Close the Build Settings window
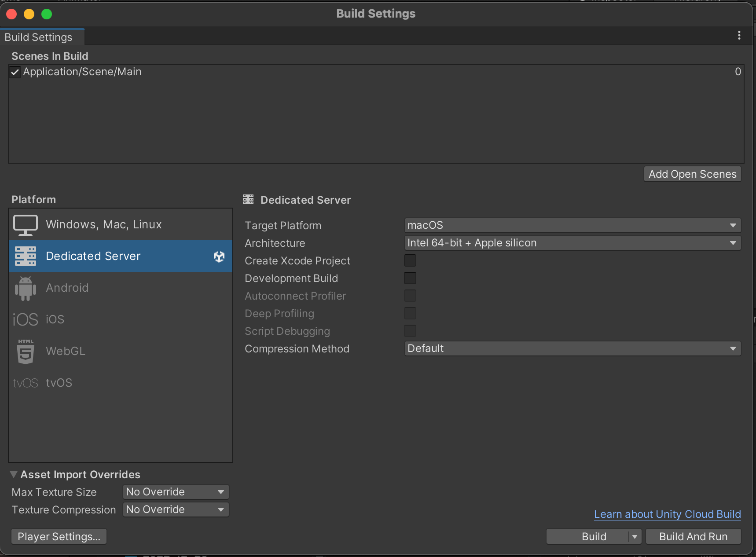The height and width of the screenshot is (557, 756). tap(11, 14)
